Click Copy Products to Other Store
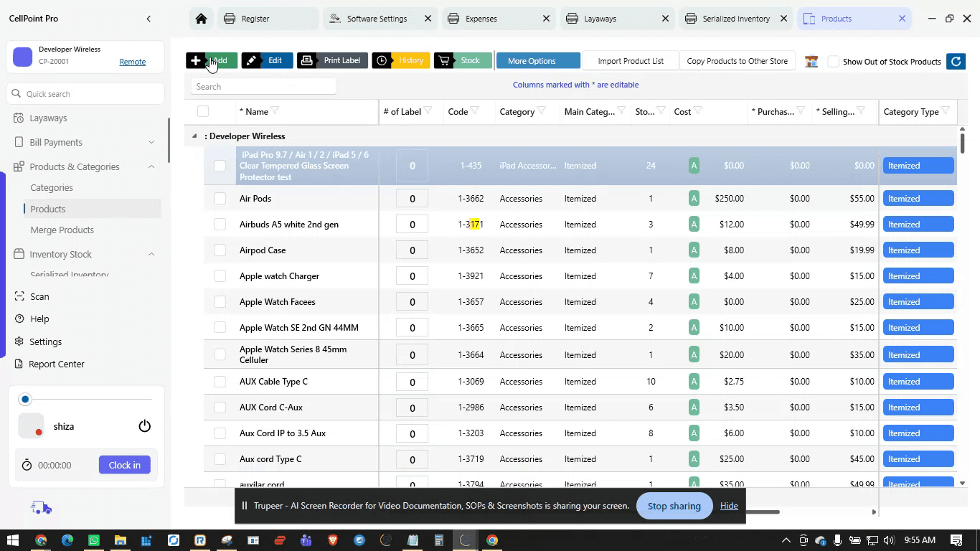The image size is (980, 551). [x=737, y=61]
